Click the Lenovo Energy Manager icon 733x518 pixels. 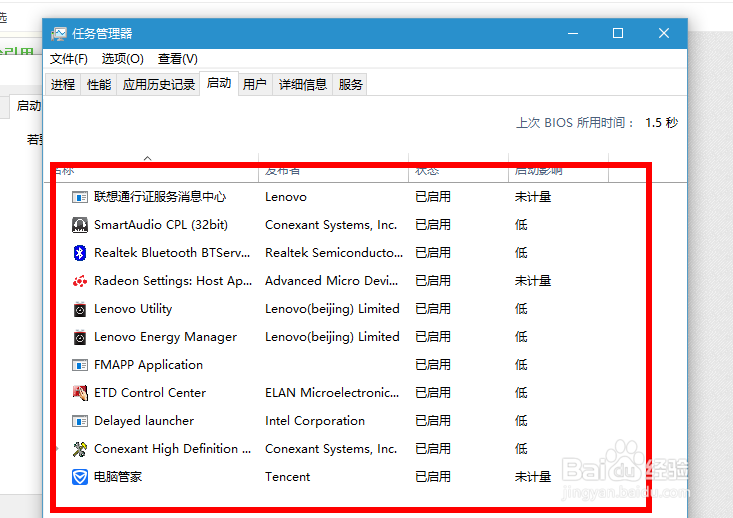click(80, 338)
